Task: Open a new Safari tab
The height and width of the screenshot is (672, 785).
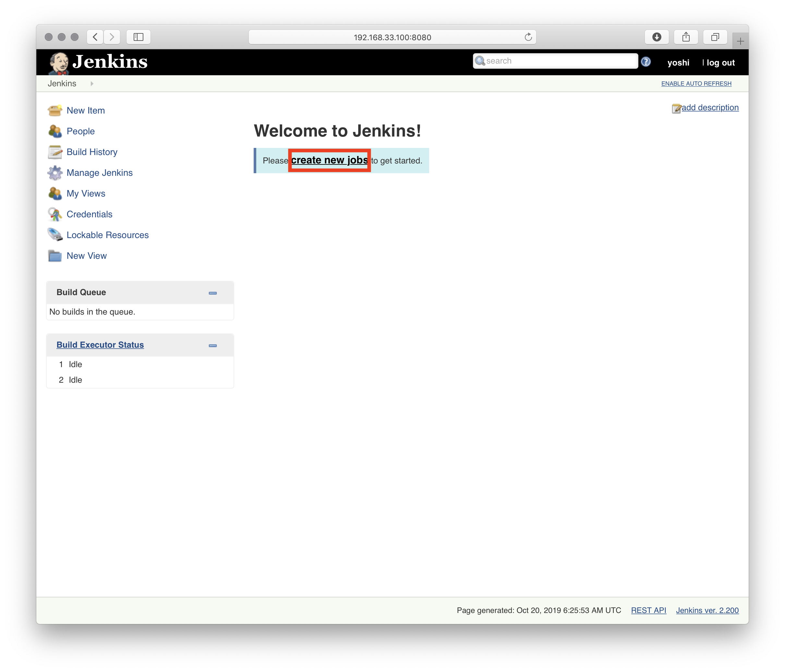Action: [740, 41]
